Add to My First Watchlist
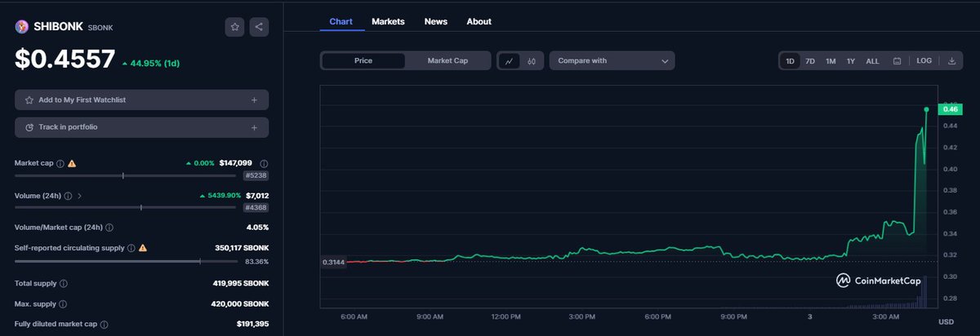Screen dimensions: 980x336 [141, 99]
